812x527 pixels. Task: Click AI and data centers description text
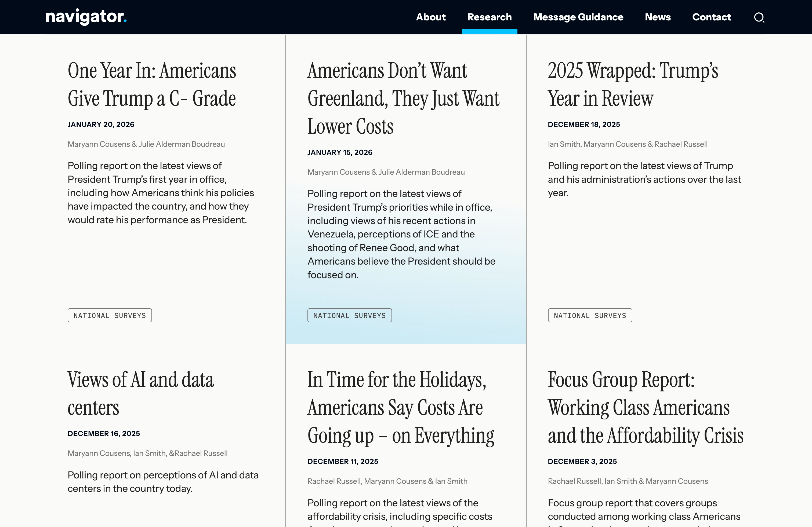point(163,482)
